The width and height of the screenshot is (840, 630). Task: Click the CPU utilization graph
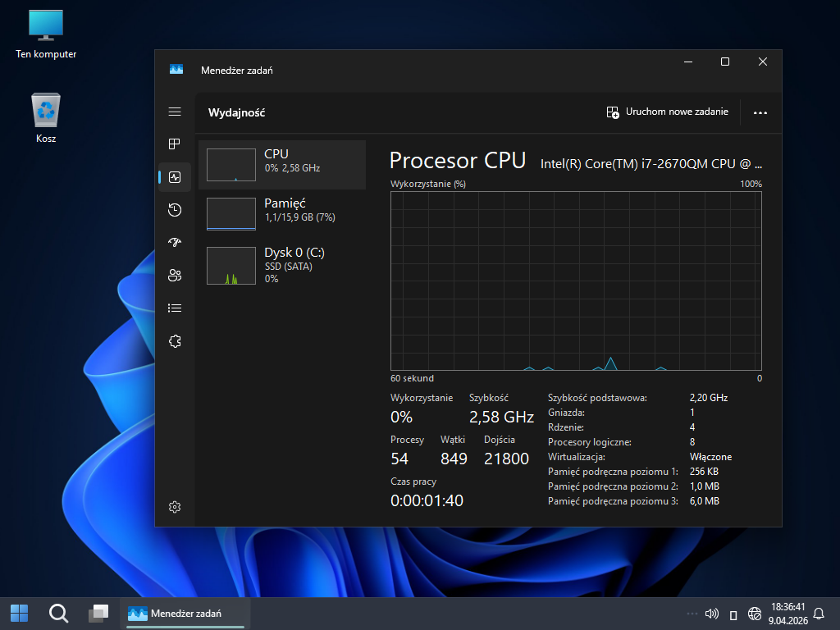576,281
